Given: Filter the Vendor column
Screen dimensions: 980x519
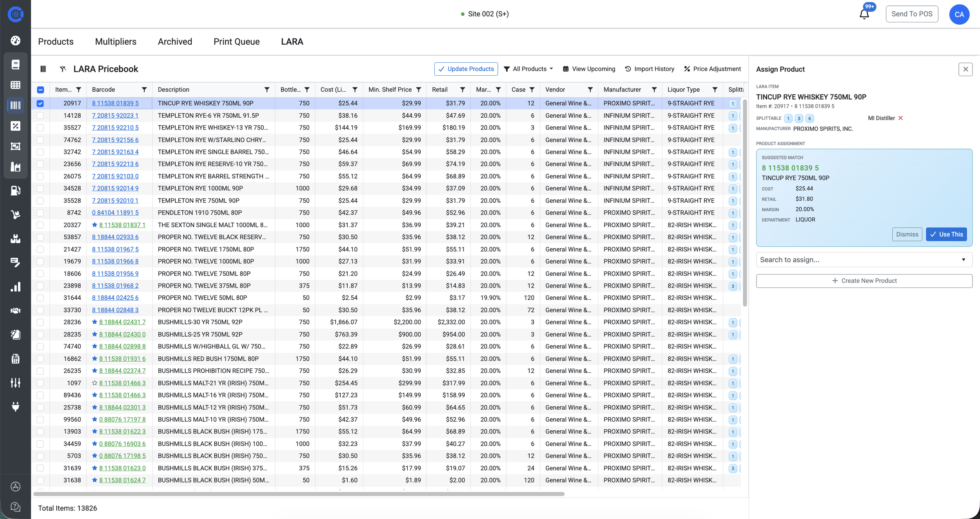Looking at the screenshot, I should point(590,89).
